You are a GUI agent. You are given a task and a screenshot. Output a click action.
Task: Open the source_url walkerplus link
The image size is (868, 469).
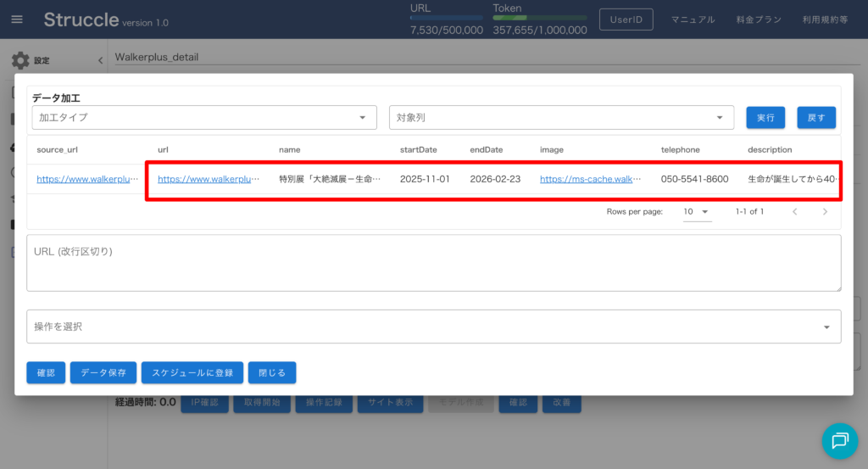86,179
